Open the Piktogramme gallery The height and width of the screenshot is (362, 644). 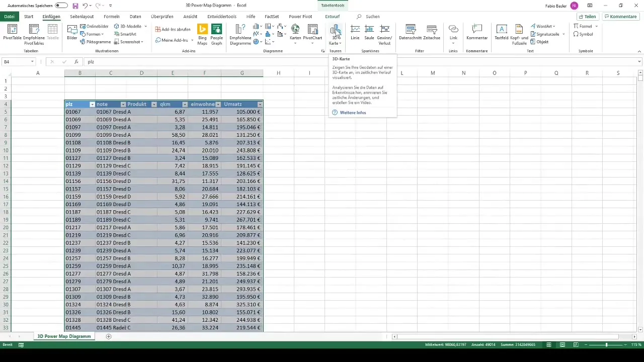click(96, 42)
